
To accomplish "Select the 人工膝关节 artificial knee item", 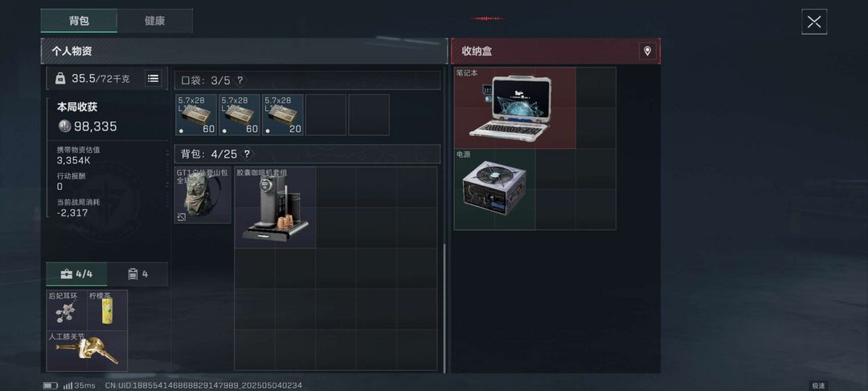I will 87,351.
